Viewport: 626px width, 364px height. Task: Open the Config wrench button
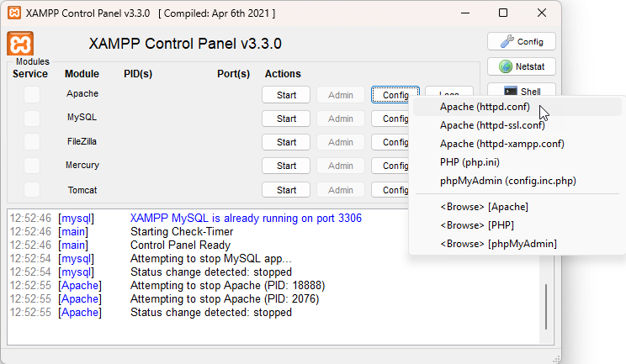pos(522,41)
